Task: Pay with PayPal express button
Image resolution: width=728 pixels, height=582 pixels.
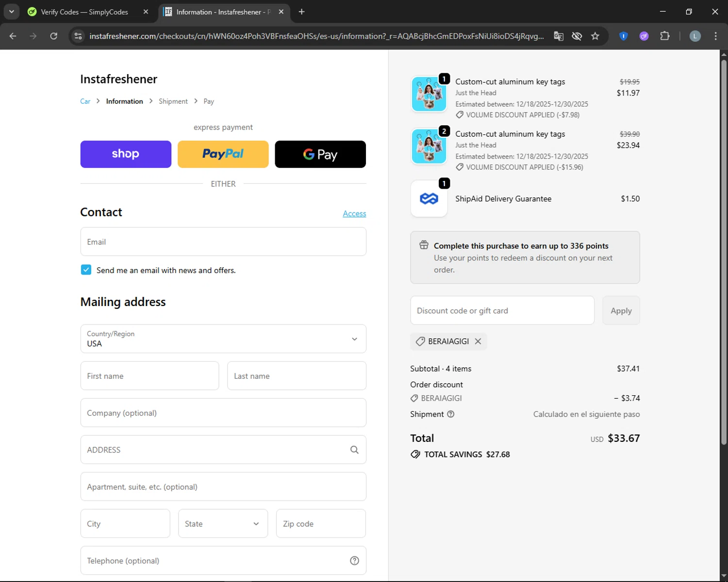Action: click(223, 154)
